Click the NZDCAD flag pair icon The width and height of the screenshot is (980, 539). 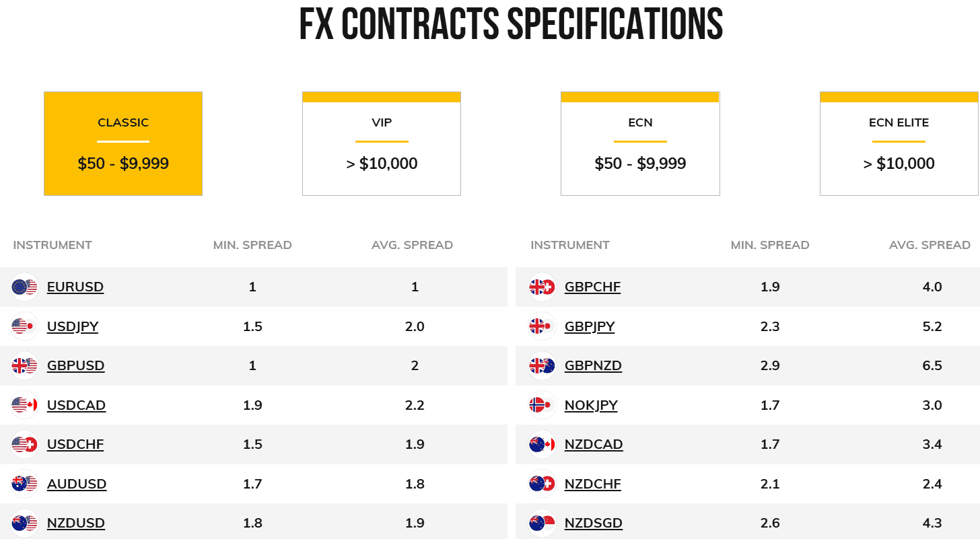pos(542,445)
